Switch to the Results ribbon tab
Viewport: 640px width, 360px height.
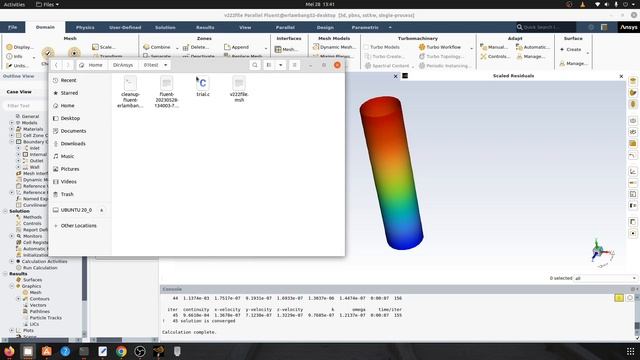(x=205, y=27)
